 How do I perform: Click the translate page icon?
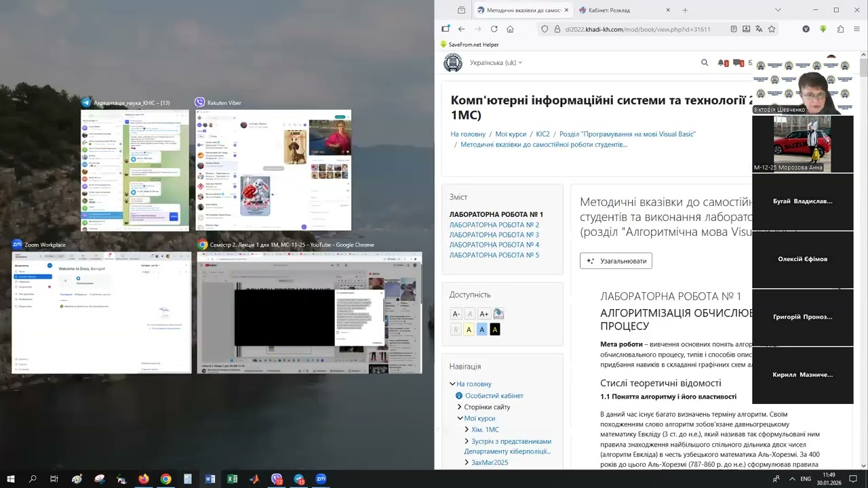[x=759, y=29]
